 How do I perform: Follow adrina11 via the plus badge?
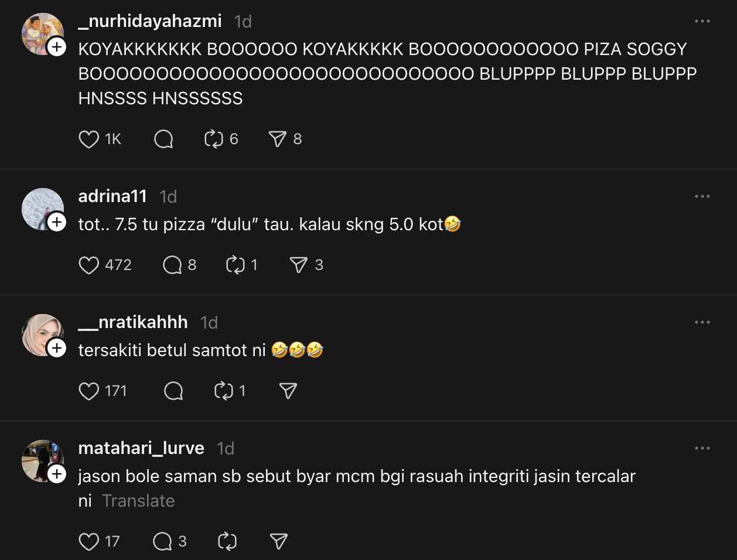(x=57, y=222)
